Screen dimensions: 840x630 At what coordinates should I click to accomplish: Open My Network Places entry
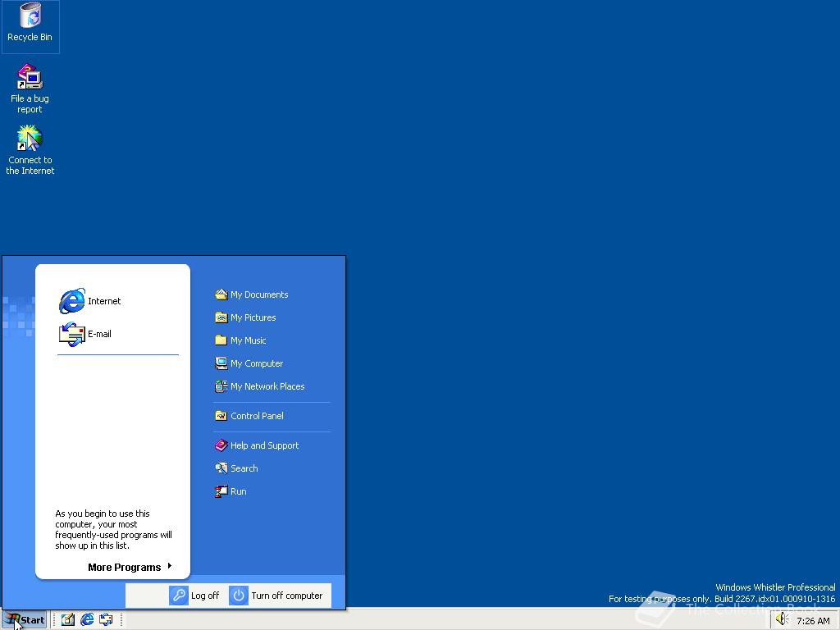[260, 387]
